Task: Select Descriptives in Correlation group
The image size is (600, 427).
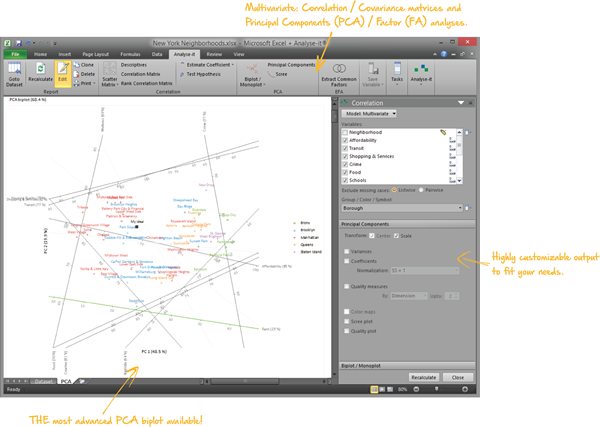Action: point(134,65)
